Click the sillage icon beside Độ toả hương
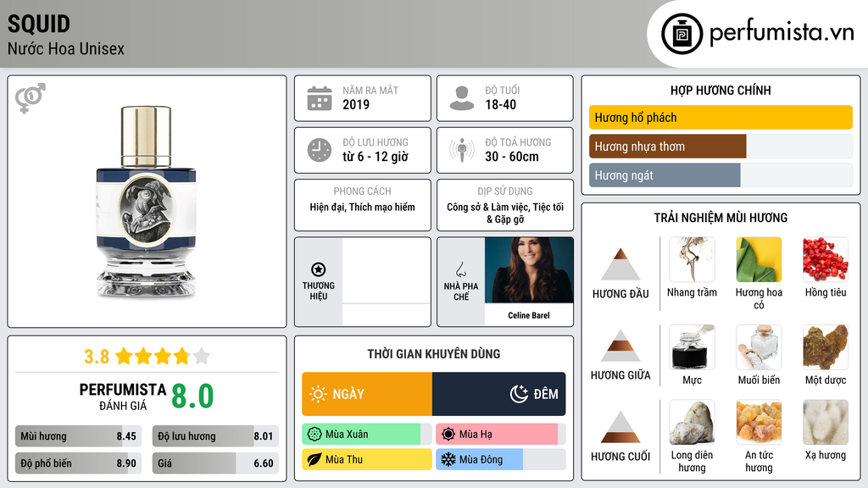The image size is (868, 488). tap(462, 150)
